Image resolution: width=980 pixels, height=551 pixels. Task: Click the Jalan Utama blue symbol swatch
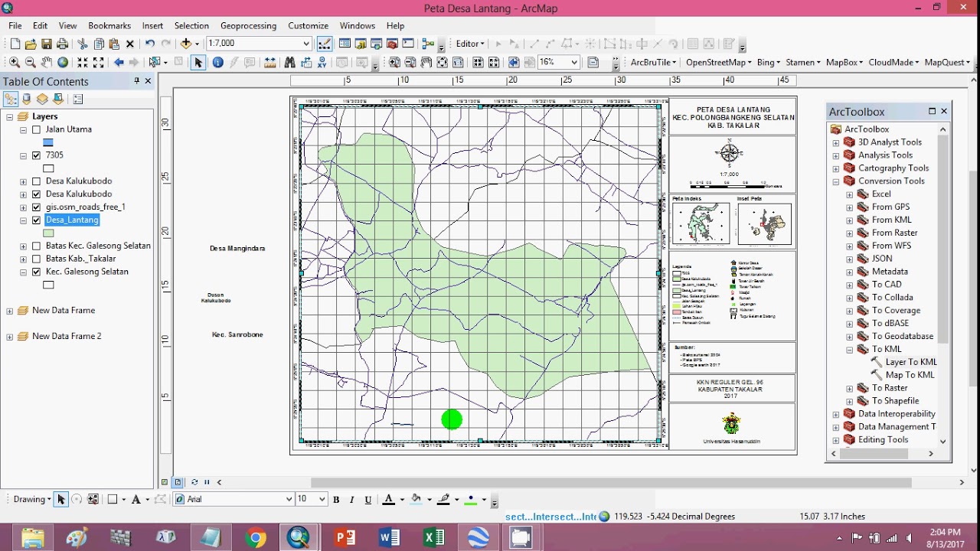(48, 142)
